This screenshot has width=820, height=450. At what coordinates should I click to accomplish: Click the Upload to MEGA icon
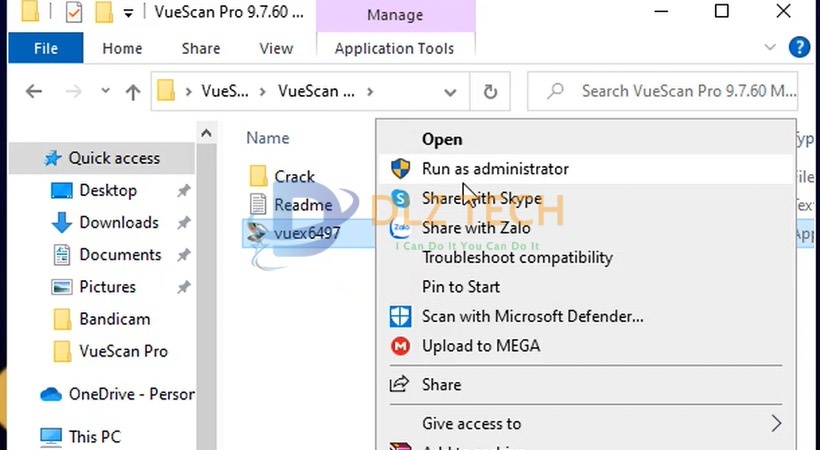[401, 346]
